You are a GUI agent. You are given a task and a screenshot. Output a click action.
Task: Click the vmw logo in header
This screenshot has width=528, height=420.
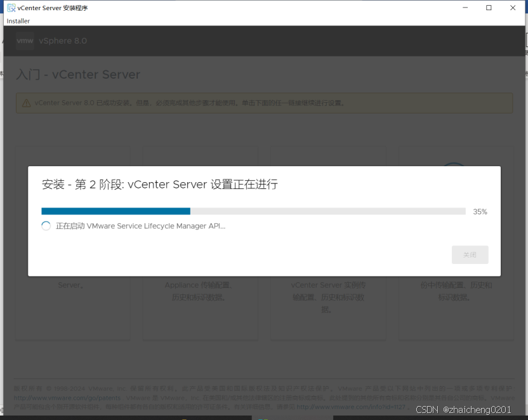coord(25,41)
